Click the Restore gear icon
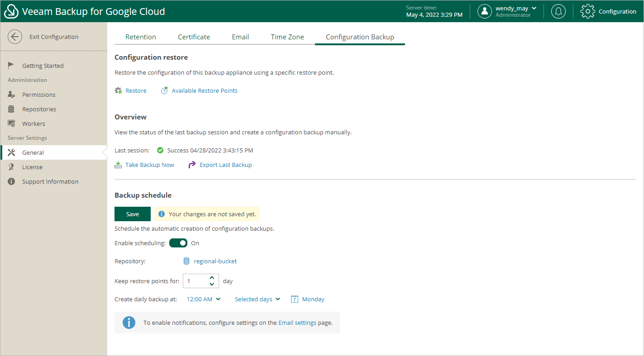This screenshot has height=356, width=644. [118, 90]
